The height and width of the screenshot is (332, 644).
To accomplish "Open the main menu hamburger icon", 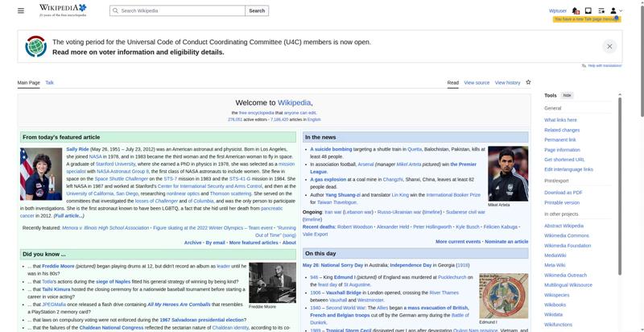I will (21, 10).
